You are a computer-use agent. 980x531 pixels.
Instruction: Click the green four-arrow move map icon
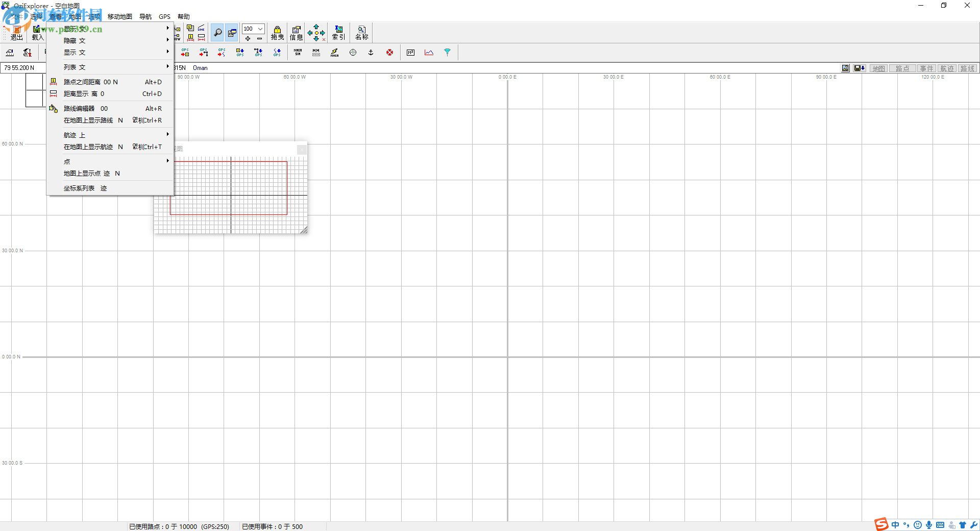[x=316, y=33]
